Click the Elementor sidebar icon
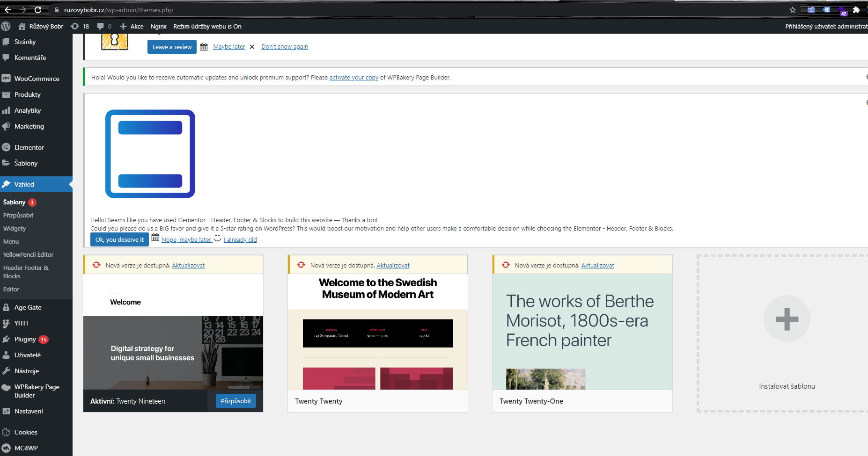The image size is (868, 456). click(x=6, y=147)
